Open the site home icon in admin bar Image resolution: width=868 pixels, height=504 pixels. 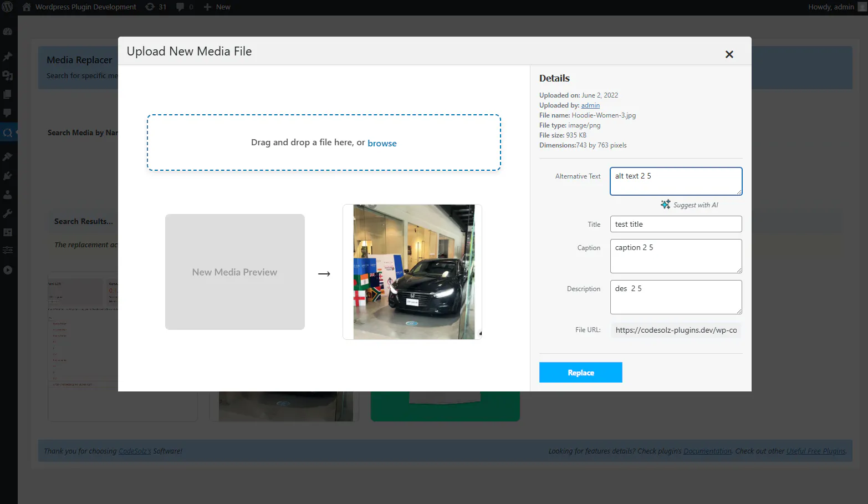pyautogui.click(x=27, y=7)
